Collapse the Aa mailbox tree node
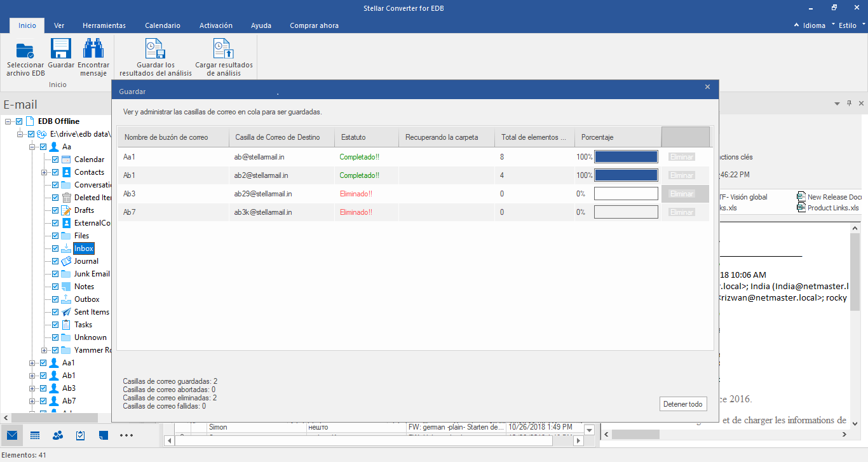This screenshot has width=868, height=462. 32,147
